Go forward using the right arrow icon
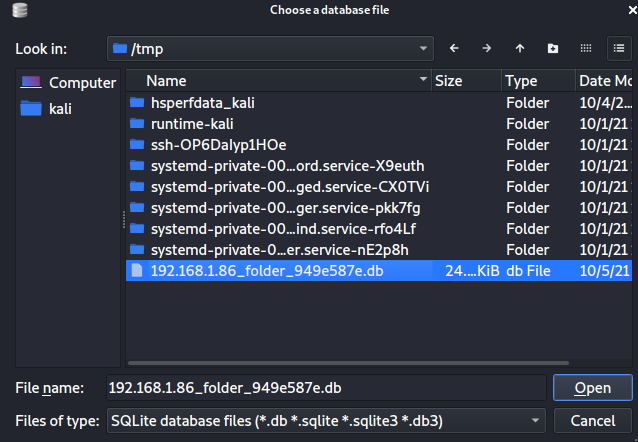This screenshot has width=638, height=442. tap(487, 48)
